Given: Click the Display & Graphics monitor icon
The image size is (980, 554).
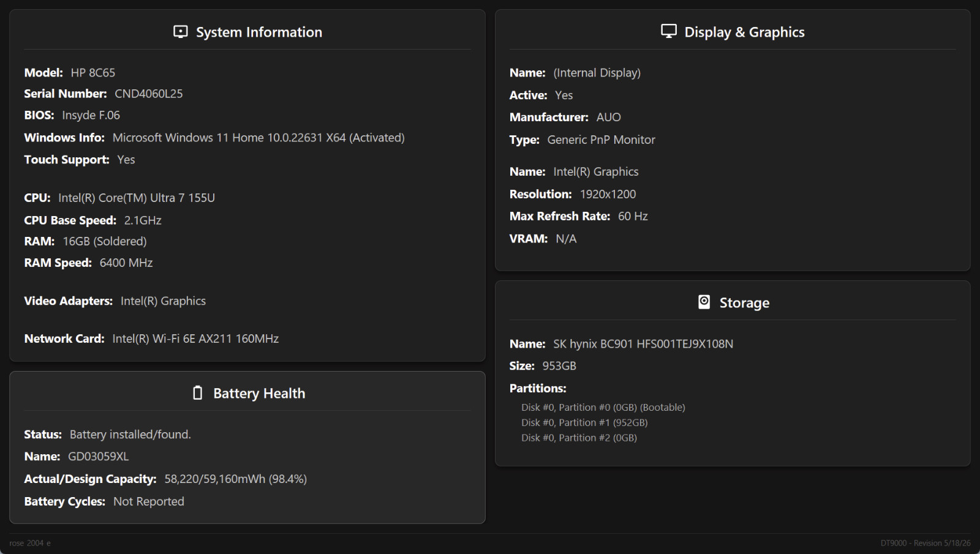Looking at the screenshot, I should [x=669, y=31].
